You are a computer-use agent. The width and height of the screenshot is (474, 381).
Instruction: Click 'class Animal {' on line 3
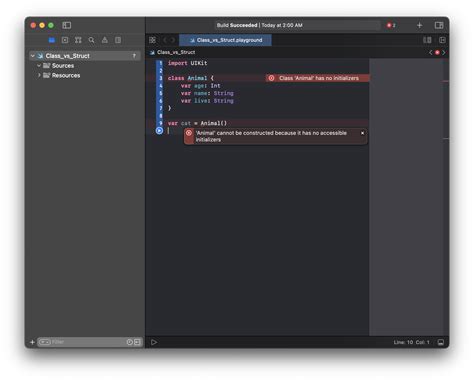click(190, 78)
